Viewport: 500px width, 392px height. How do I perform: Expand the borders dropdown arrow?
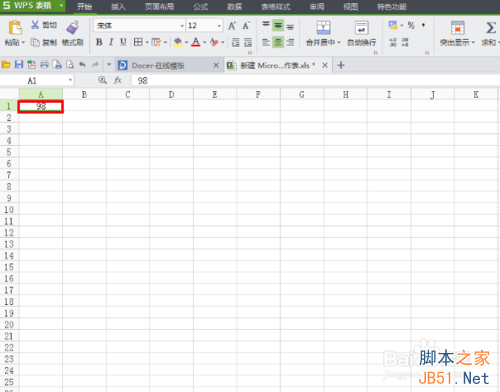click(x=147, y=42)
